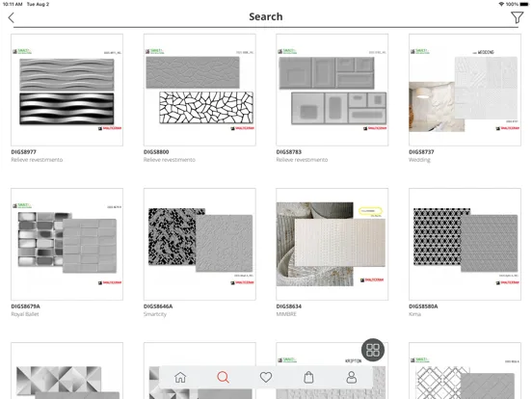Screen dimensions: 532x399
Task: Tap the Wi-Fi icon in status bar
Action: point(501,4)
